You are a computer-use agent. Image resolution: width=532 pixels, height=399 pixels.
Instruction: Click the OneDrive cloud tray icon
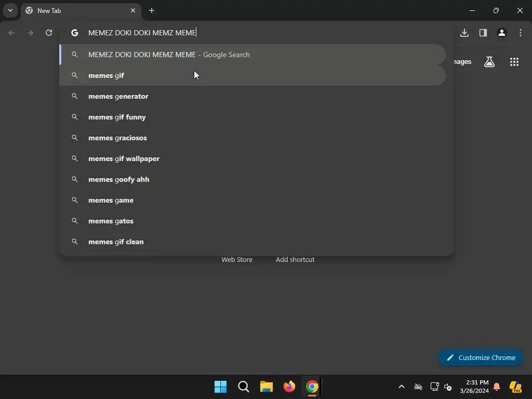pyautogui.click(x=418, y=387)
